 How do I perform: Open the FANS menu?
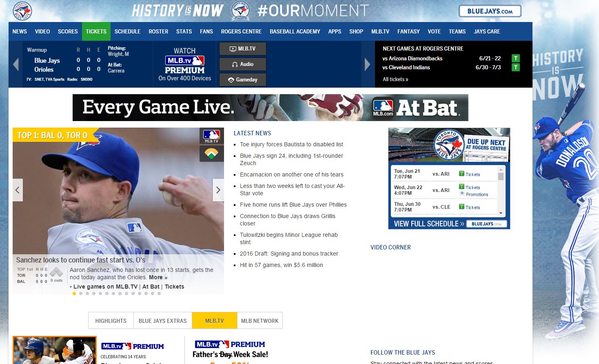[x=206, y=31]
